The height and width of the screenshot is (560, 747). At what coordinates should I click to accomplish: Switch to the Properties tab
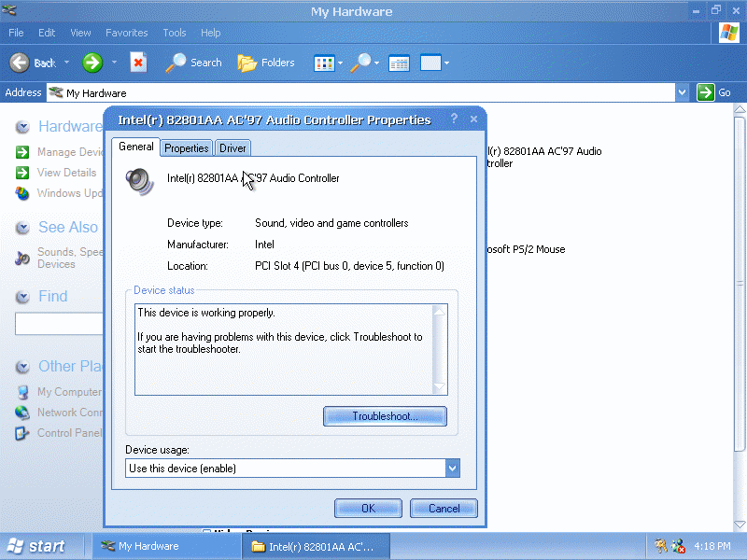coord(186,148)
